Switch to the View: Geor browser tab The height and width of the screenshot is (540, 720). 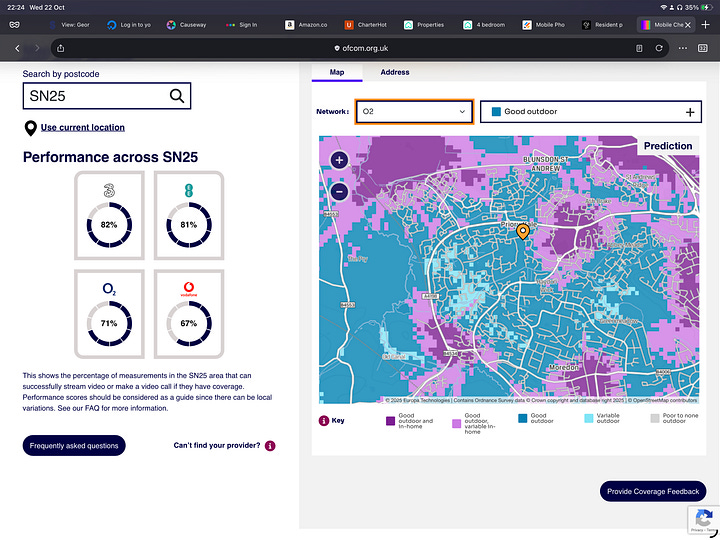click(x=70, y=25)
